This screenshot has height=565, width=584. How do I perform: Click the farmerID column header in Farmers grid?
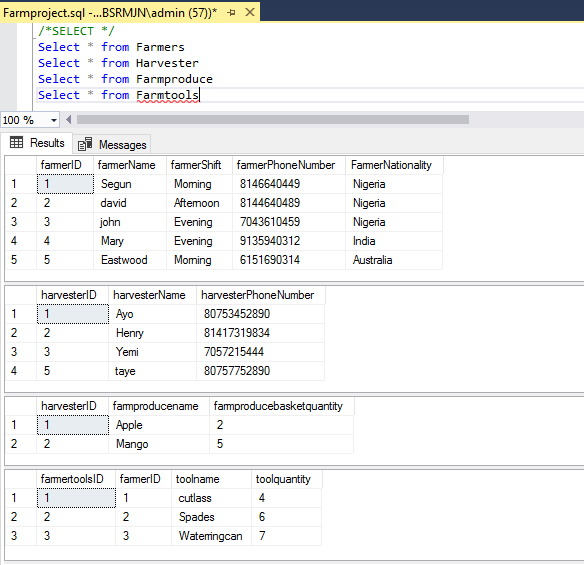[65, 165]
